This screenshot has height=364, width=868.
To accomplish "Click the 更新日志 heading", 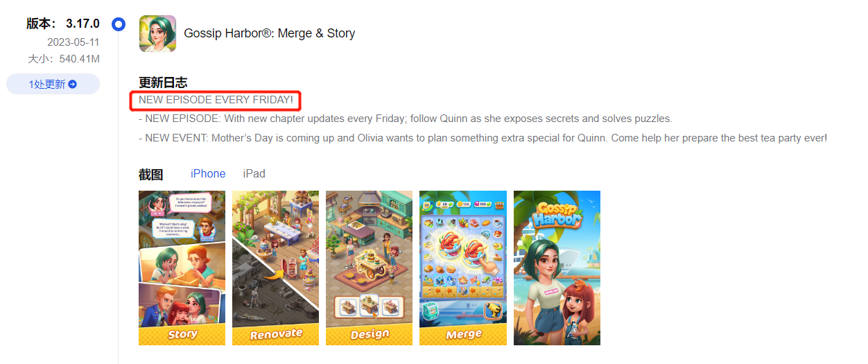I will pyautogui.click(x=163, y=83).
